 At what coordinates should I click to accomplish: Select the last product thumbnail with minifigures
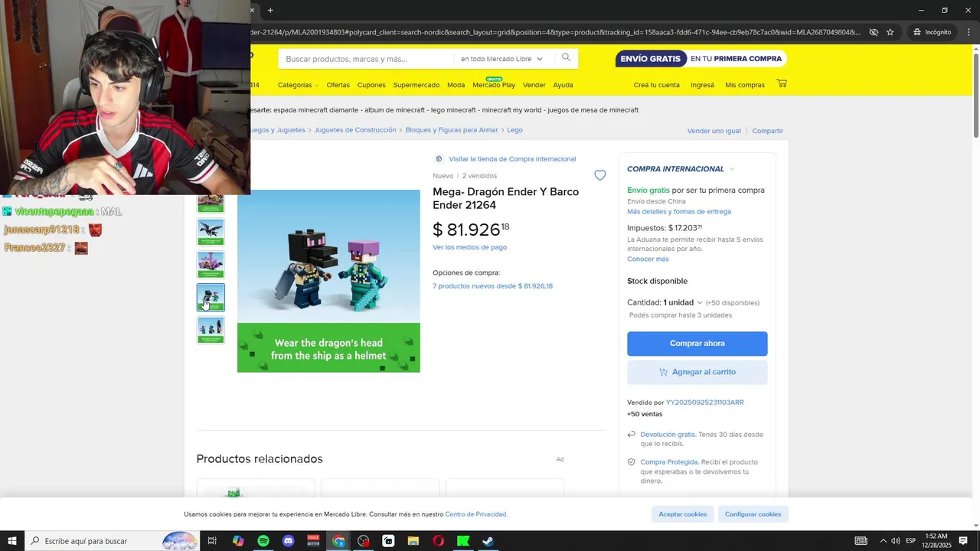pos(211,330)
